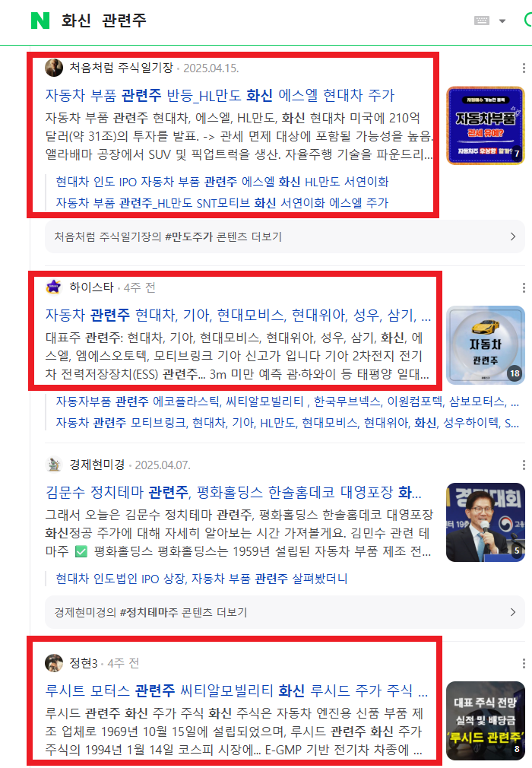Open the 자동차 부품 관련주 반등_HL만도 title link
Viewport: 532px width, 768px height.
(220, 95)
